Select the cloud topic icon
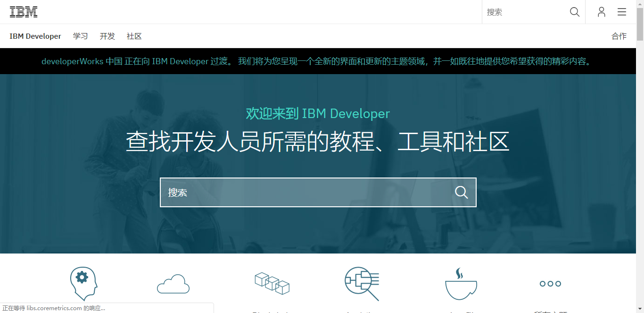This screenshot has width=644, height=313. click(x=173, y=284)
